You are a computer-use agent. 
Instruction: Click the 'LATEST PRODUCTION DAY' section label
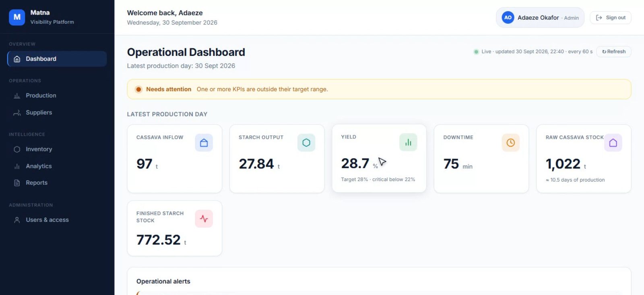point(167,114)
